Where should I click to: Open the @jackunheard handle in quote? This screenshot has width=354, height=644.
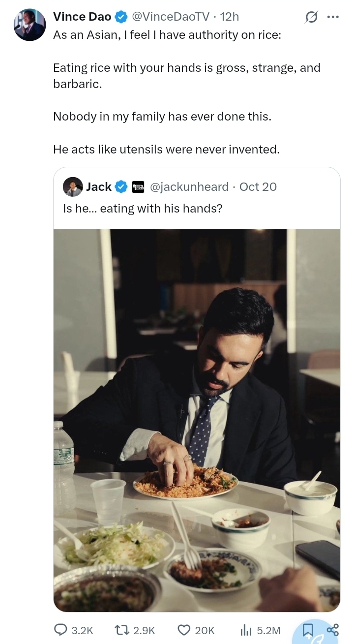point(189,187)
